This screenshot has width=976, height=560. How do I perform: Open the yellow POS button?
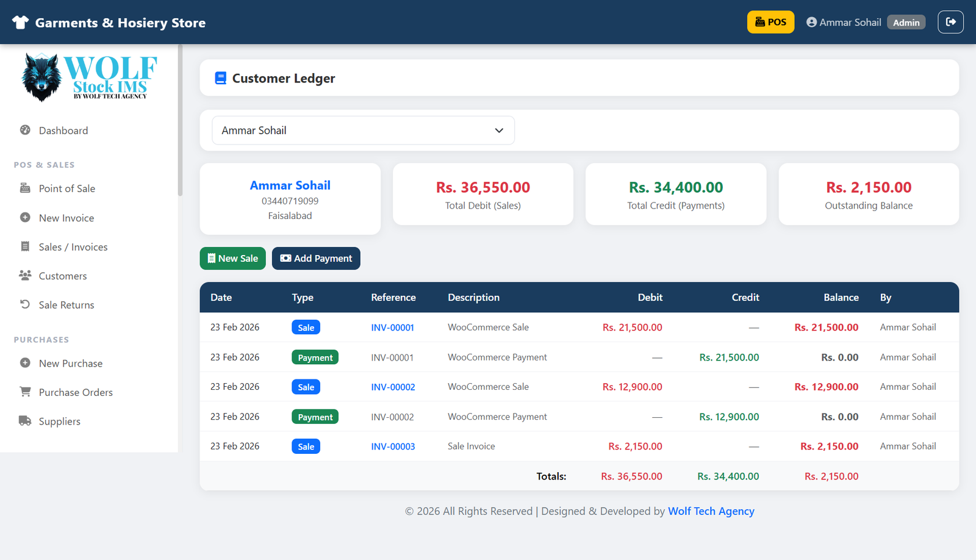pyautogui.click(x=770, y=22)
